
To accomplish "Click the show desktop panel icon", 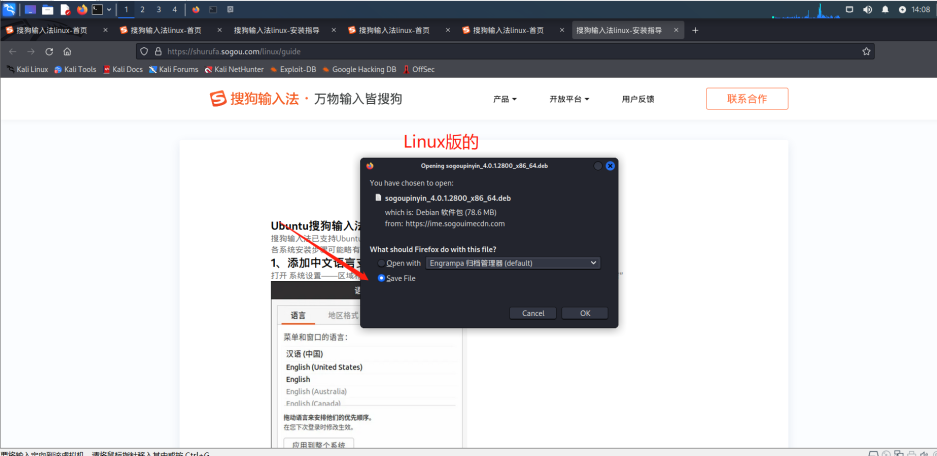I will [30, 10].
